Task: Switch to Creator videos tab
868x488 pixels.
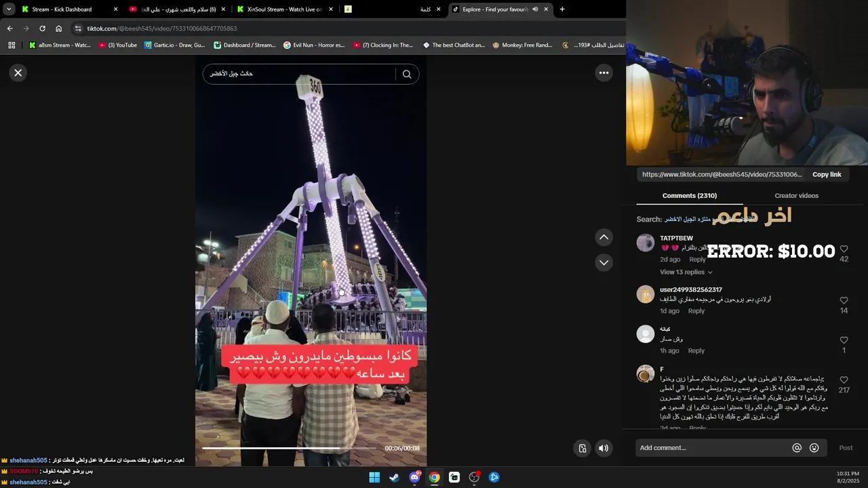Action: pyautogui.click(x=796, y=196)
